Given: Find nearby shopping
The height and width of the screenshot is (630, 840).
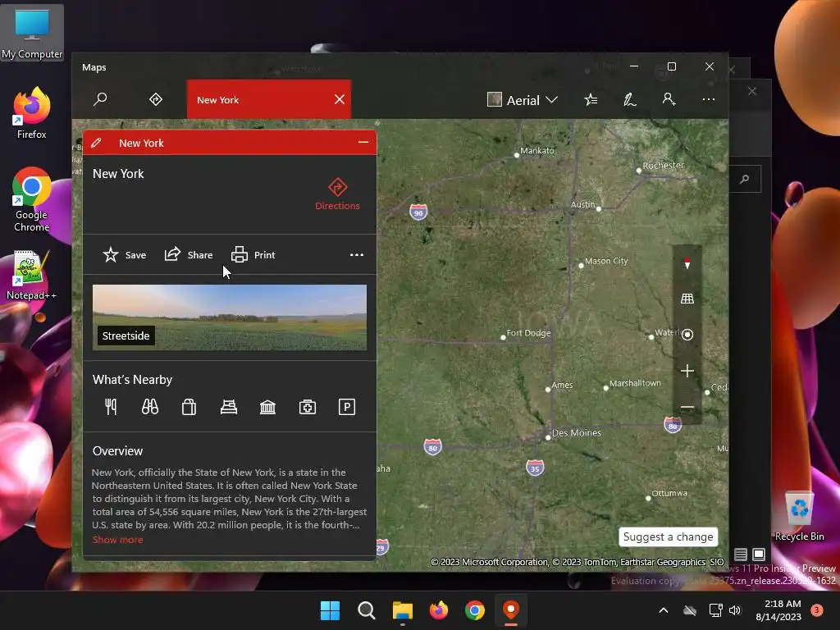Looking at the screenshot, I should (x=189, y=407).
